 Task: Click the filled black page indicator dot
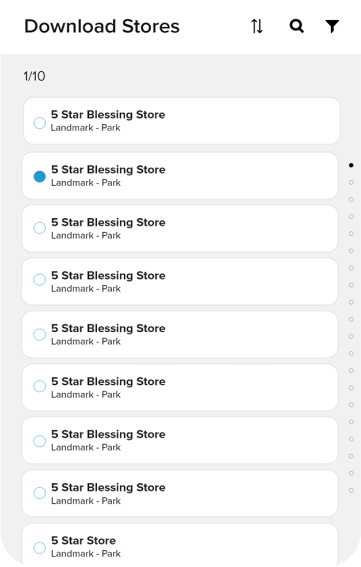click(351, 165)
